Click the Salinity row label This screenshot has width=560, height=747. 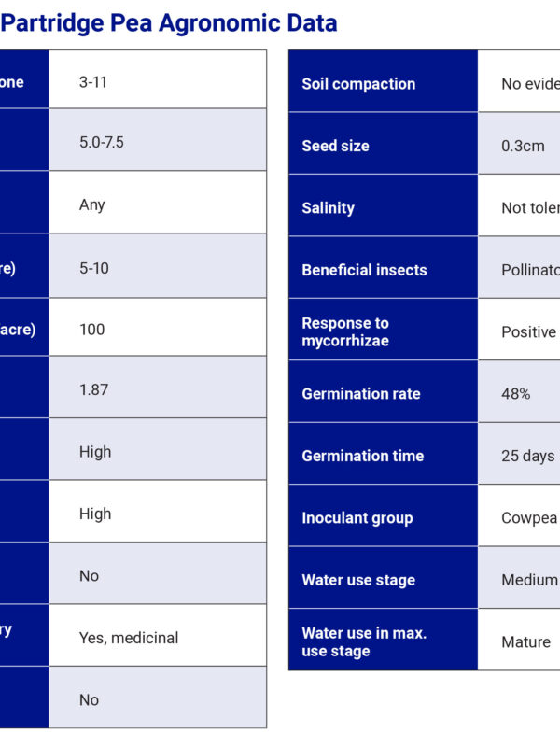click(328, 208)
